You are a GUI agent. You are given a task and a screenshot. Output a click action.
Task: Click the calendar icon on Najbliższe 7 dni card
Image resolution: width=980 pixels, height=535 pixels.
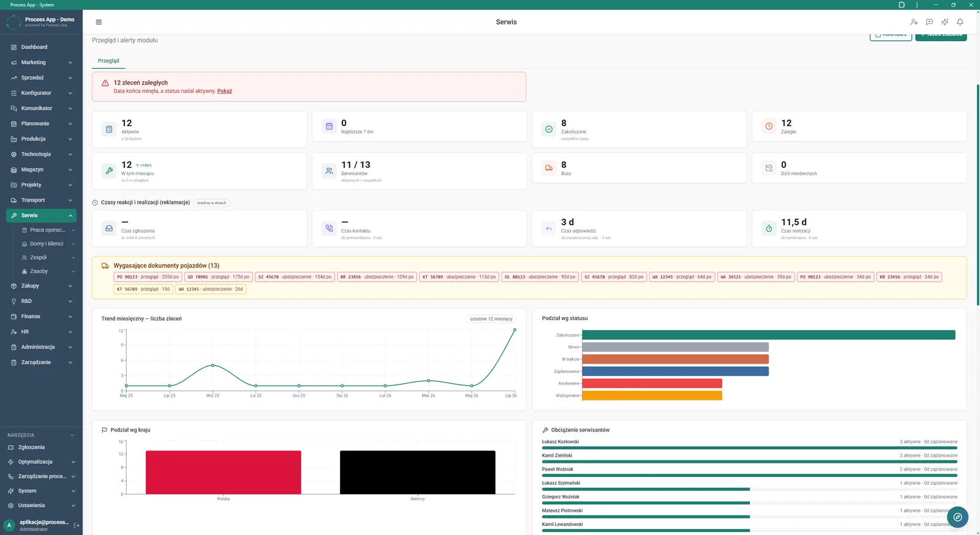329,126
